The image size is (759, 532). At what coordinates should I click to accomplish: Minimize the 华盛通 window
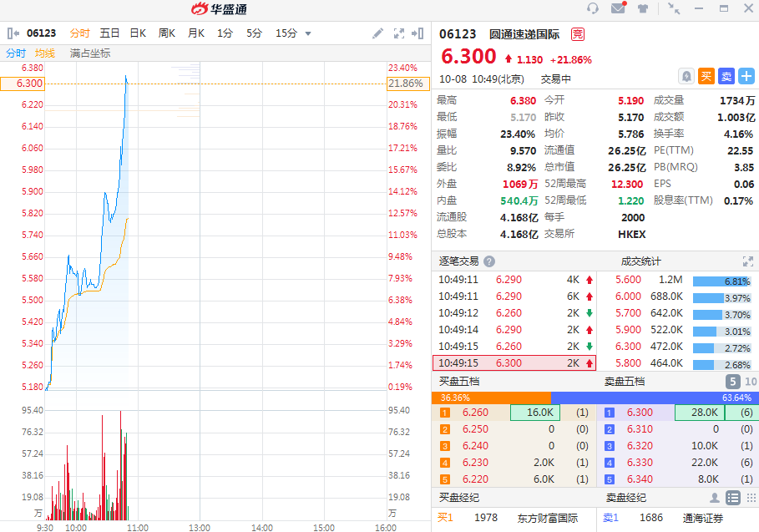pos(699,8)
